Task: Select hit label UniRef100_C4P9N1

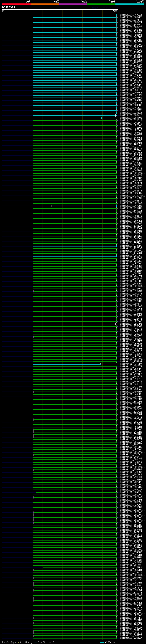Action: pos(131,206)
